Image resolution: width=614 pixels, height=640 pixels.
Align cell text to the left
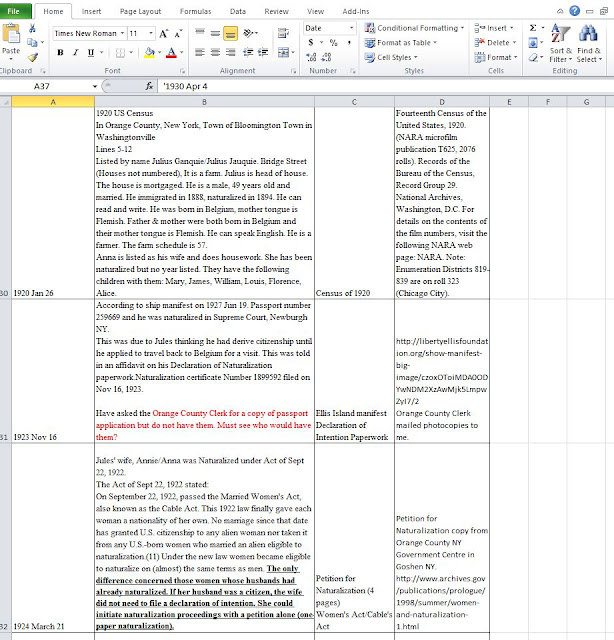pyautogui.click(x=200, y=52)
